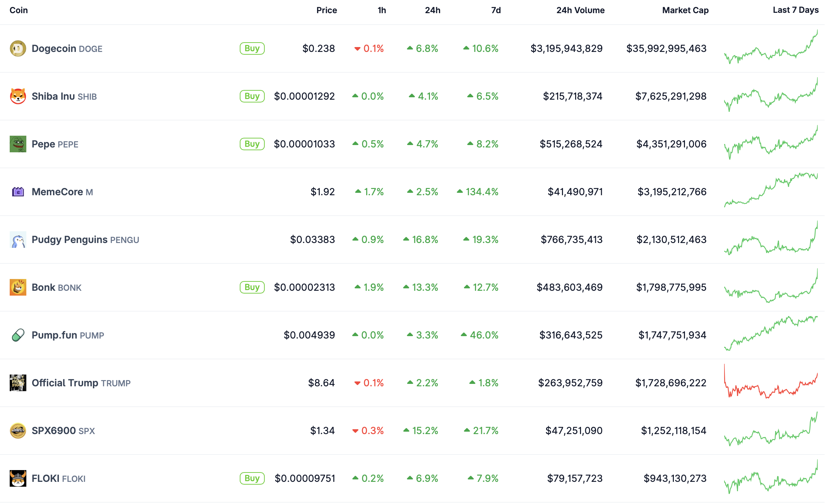Viewport: 826px width, 504px height.
Task: Click Buy button for FLOKI
Action: [252, 478]
